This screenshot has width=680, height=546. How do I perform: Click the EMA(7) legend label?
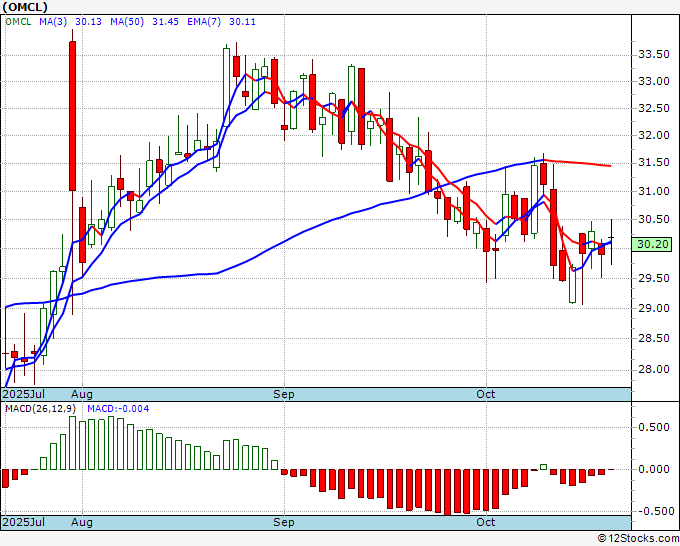coord(204,22)
